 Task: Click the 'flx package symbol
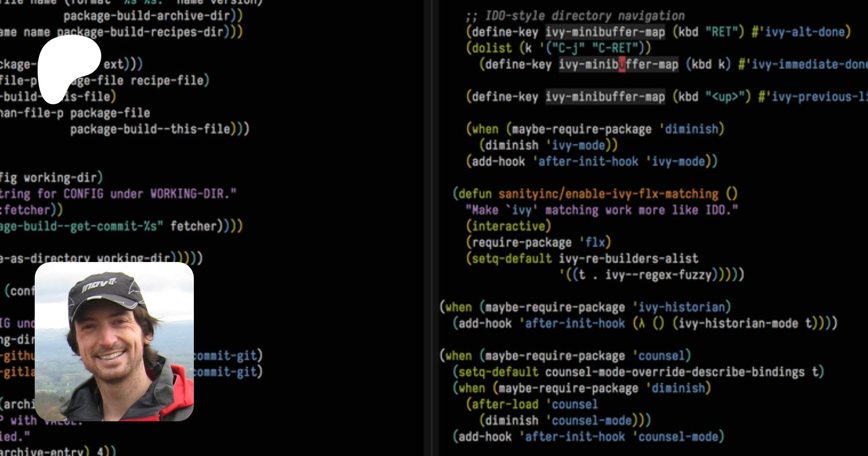pos(595,242)
